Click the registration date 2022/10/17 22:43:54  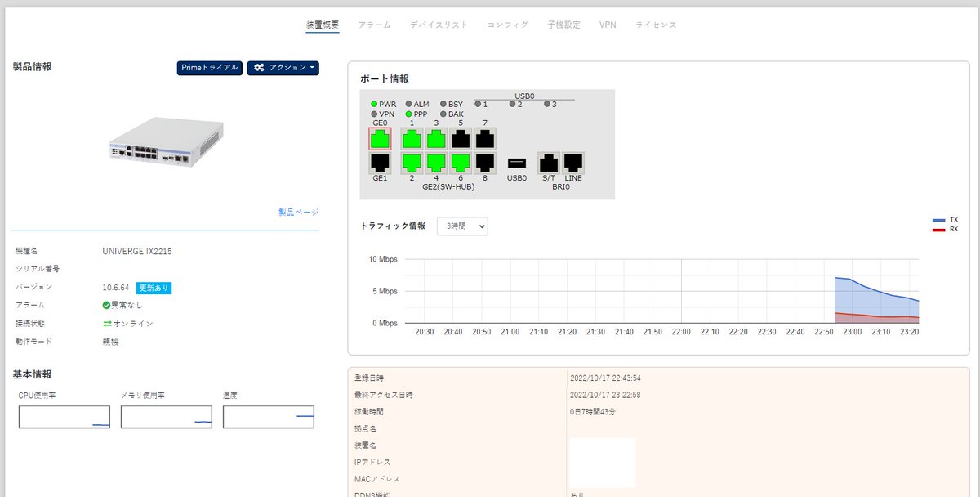(x=605, y=378)
